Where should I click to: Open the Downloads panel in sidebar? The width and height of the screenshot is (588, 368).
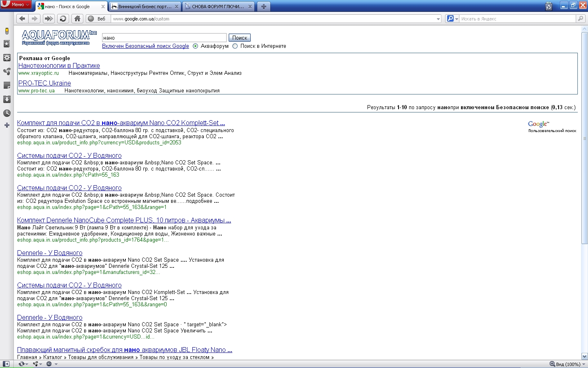pyautogui.click(x=7, y=99)
